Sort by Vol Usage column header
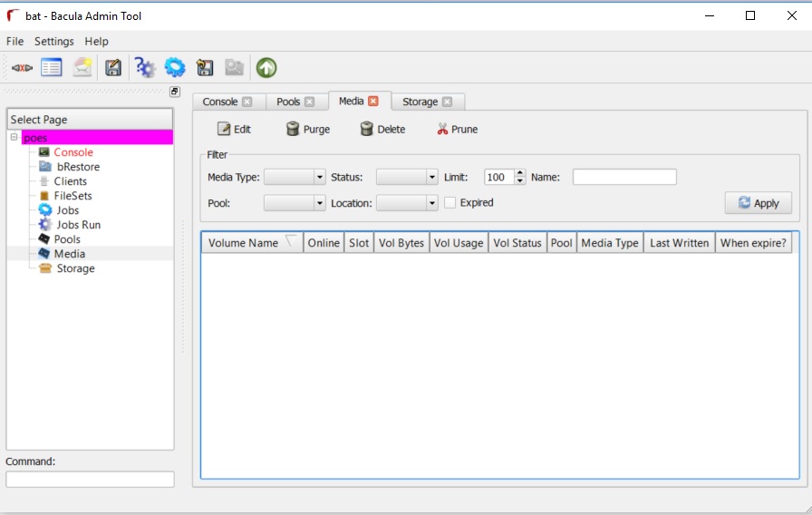This screenshot has height=515, width=812. point(459,243)
